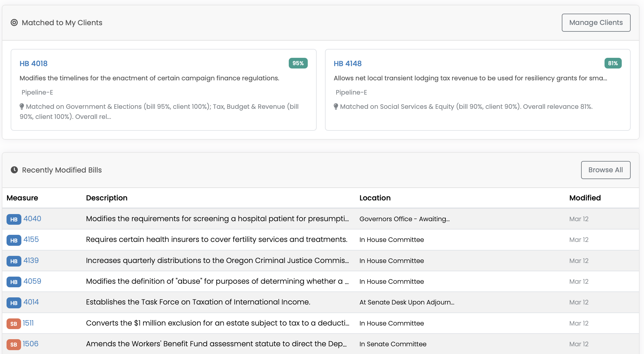Open bill 4059 modifying the definition of abuse
Screen dimensions: 644x354
tap(32, 281)
